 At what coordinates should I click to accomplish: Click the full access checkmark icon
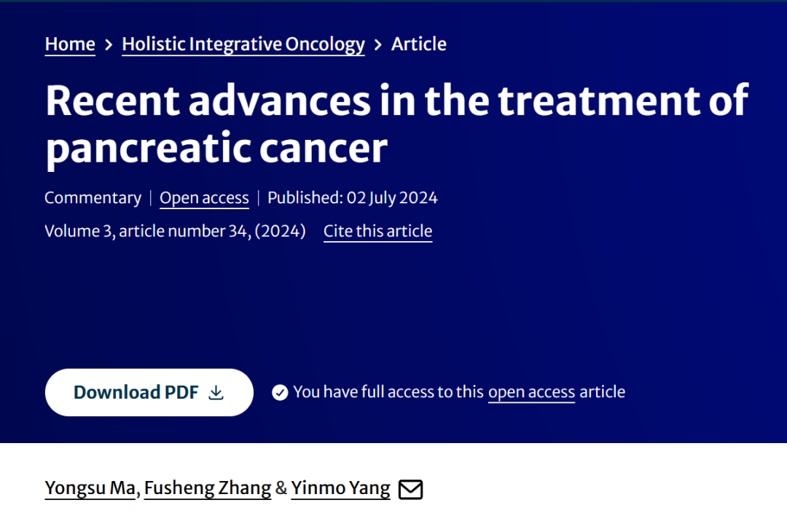click(x=280, y=393)
